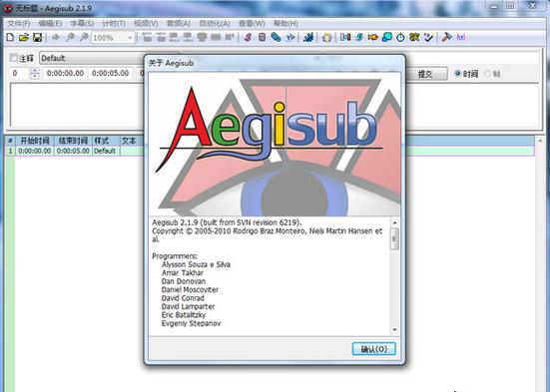The height and width of the screenshot is (392, 550).
Task: Open the Automation manager icon
Action: 308,37
